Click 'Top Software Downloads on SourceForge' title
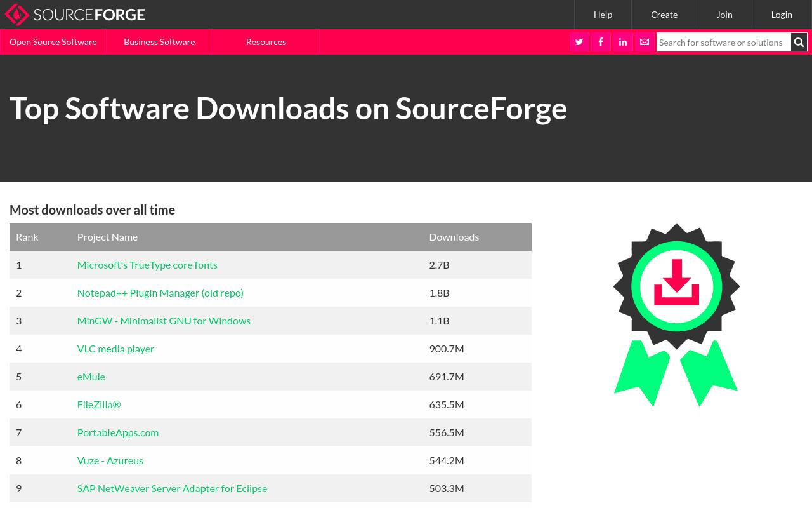The image size is (812, 508). tap(288, 108)
